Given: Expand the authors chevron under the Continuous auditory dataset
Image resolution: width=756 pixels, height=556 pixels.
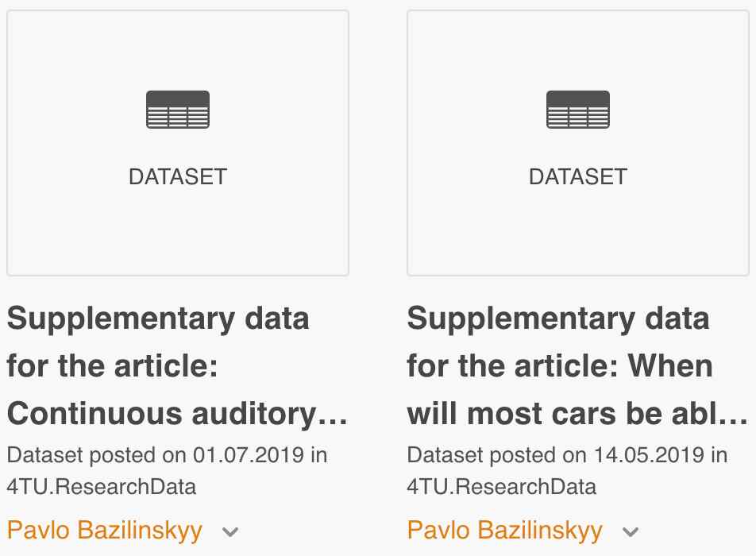Looking at the screenshot, I should [230, 532].
